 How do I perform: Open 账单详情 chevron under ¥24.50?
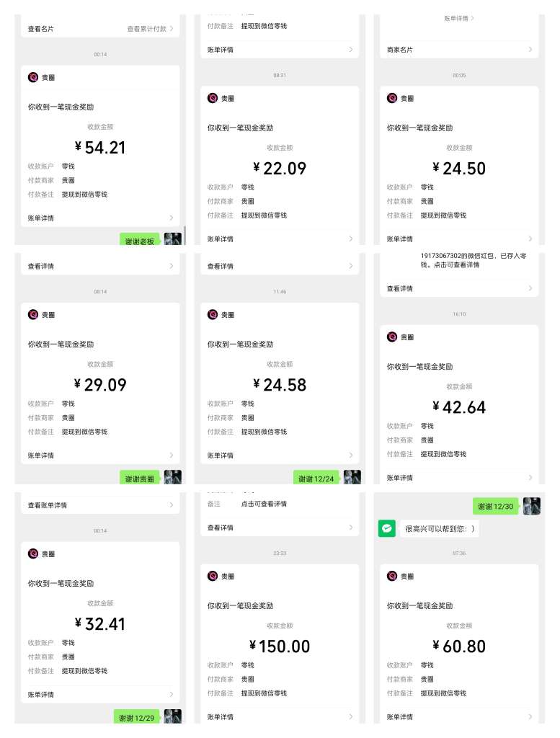tap(530, 239)
